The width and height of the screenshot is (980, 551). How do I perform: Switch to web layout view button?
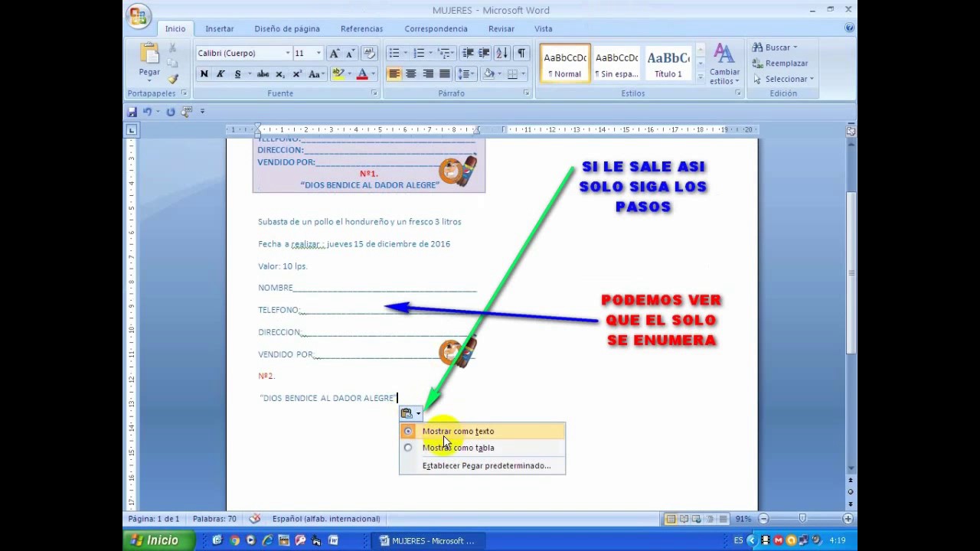697,519
